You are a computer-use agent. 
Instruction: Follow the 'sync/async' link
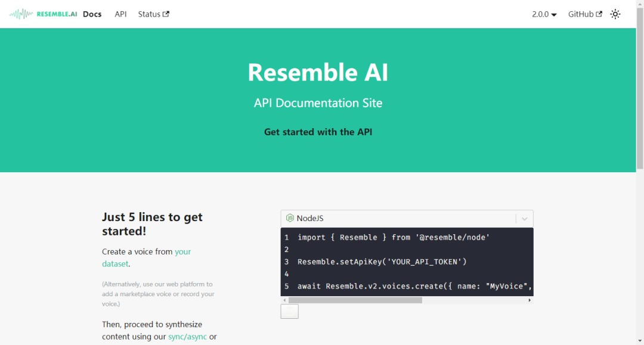click(x=188, y=337)
